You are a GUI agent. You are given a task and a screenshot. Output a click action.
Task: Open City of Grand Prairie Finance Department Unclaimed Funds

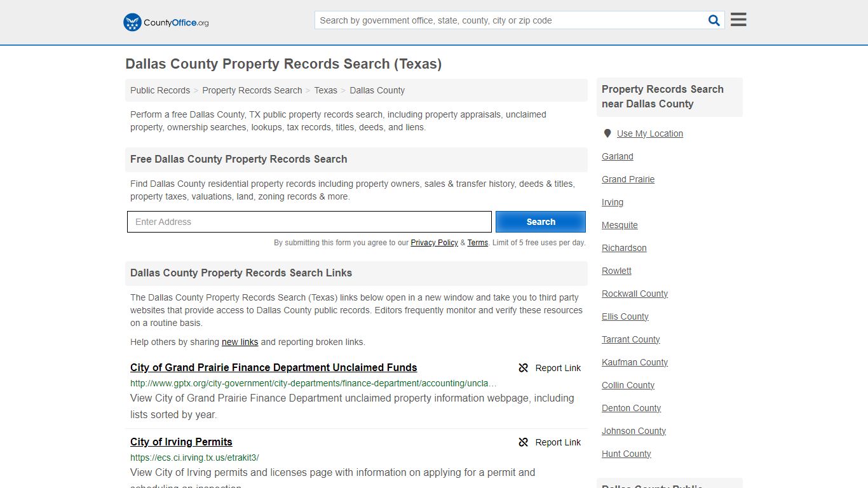tap(274, 367)
